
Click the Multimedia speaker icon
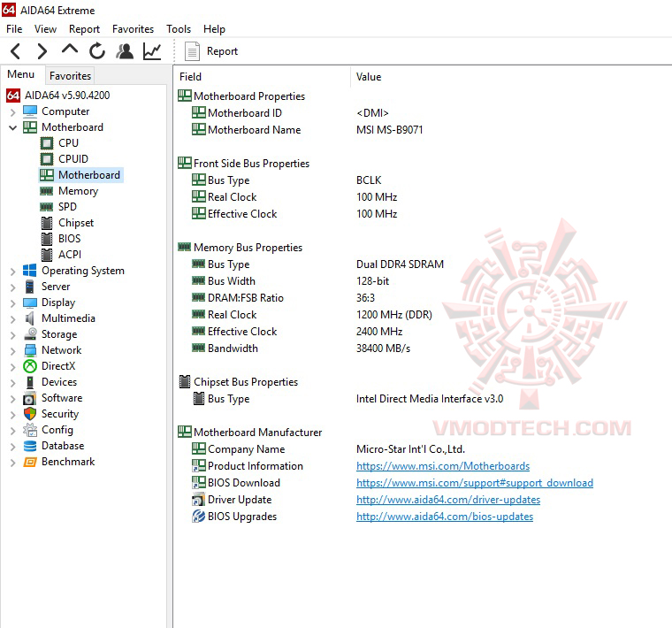(29, 318)
